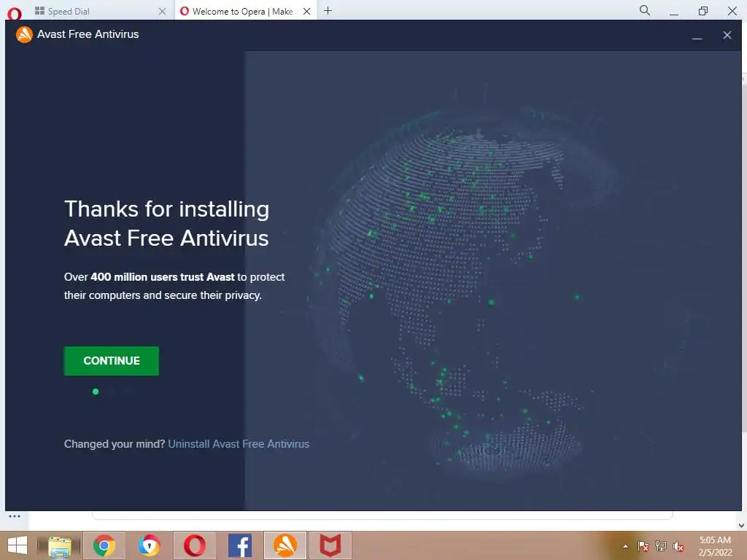This screenshot has height=560, width=747.
Task: Open Opera's tab search magnifier
Action: point(645,10)
